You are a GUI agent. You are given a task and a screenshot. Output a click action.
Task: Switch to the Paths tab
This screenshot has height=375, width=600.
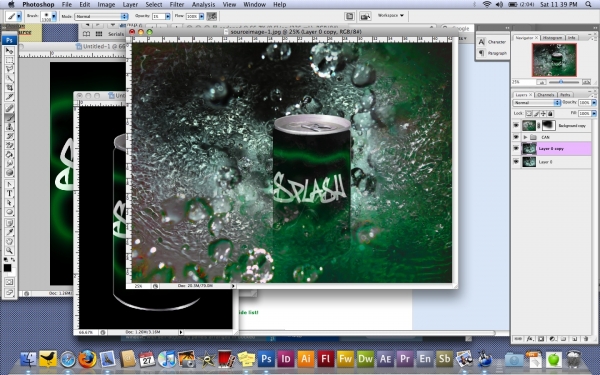[x=565, y=95]
